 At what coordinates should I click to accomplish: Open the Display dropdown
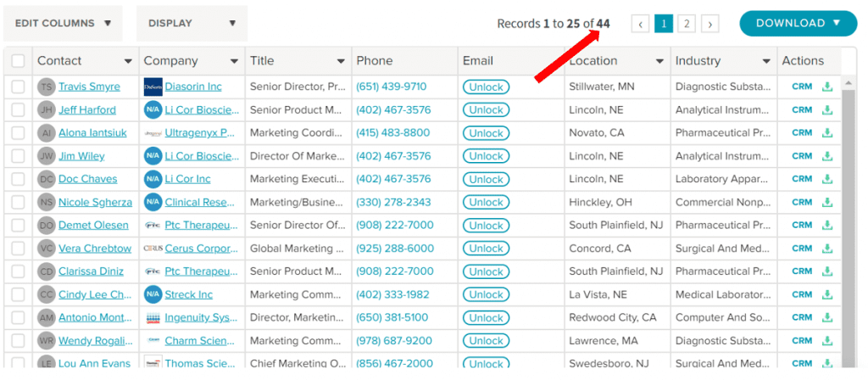pyautogui.click(x=192, y=23)
